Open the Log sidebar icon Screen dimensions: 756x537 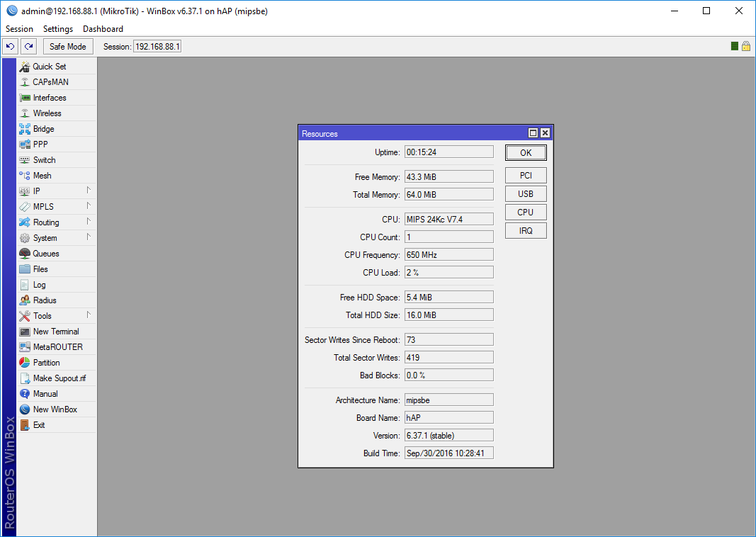(25, 285)
